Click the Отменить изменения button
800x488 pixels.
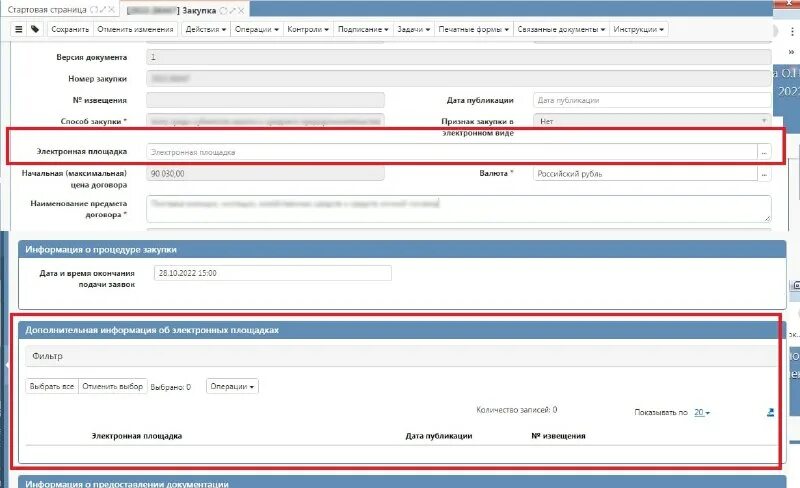pyautogui.click(x=135, y=29)
